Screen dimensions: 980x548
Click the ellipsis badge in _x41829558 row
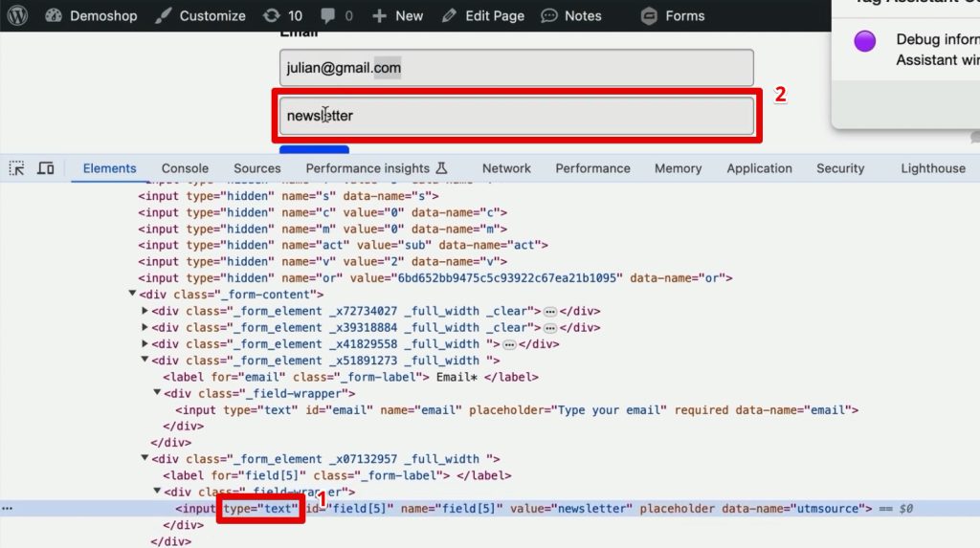[509, 344]
